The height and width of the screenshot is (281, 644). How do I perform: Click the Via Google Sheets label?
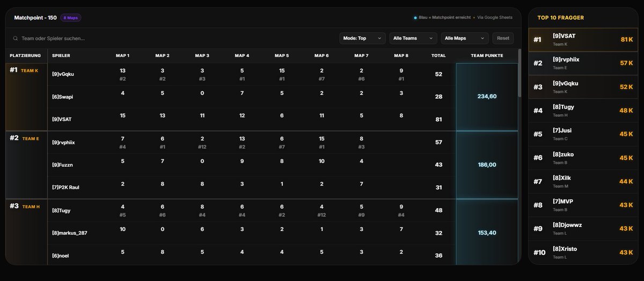pos(495,18)
